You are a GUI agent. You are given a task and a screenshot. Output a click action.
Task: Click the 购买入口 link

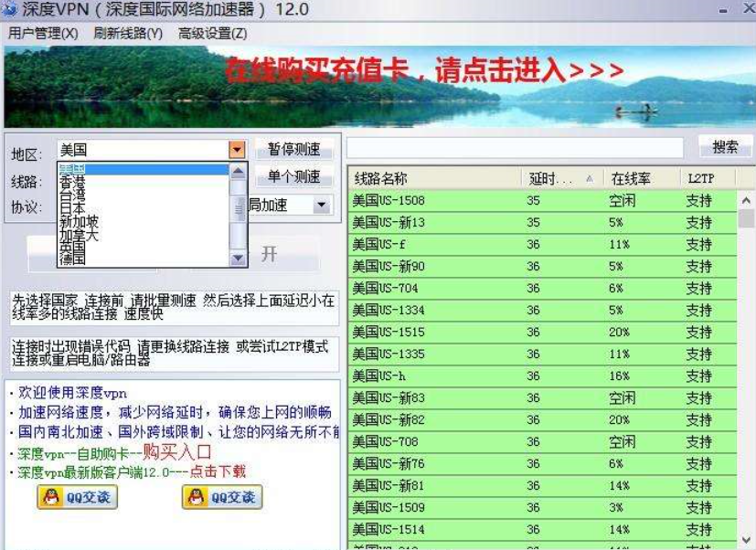point(176,451)
